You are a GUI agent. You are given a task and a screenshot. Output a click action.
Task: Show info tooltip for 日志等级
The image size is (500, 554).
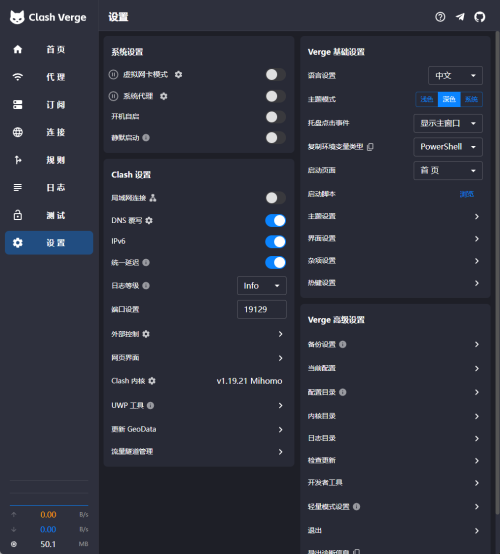coord(146,285)
